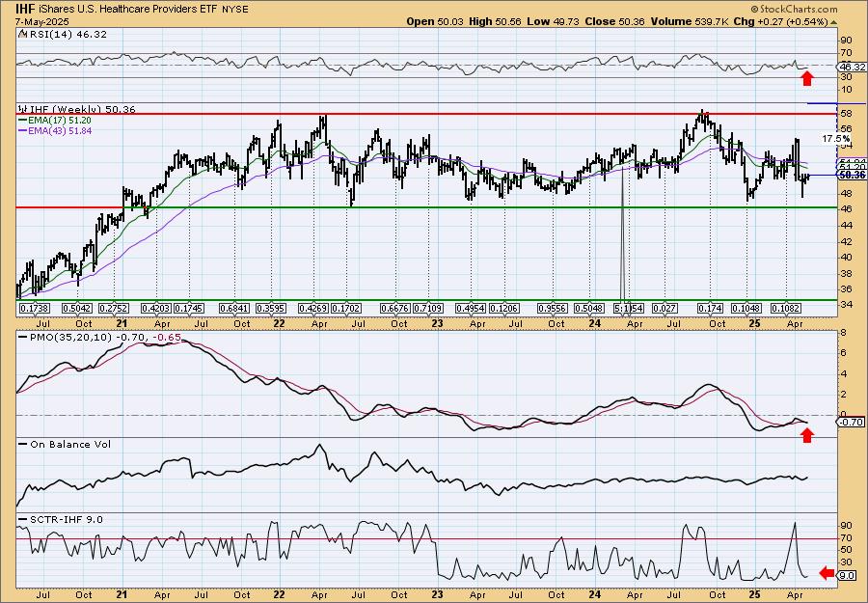The width and height of the screenshot is (868, 603).
Task: Click the 0.7109 volume label
Action: point(428,308)
